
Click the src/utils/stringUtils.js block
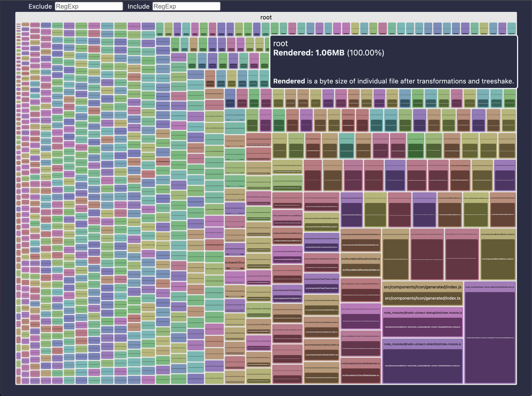pyautogui.click(x=214, y=245)
